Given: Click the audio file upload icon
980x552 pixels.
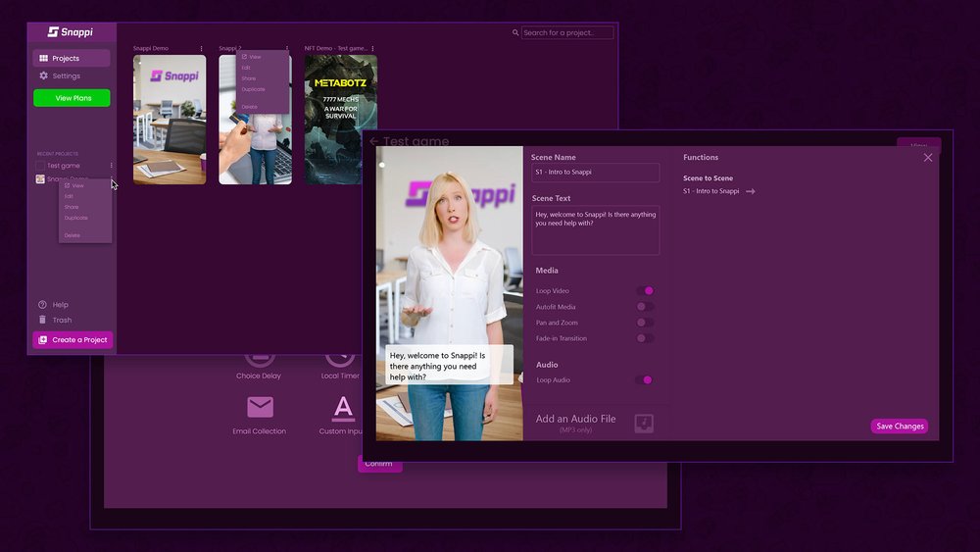Looking at the screenshot, I should click(x=644, y=424).
